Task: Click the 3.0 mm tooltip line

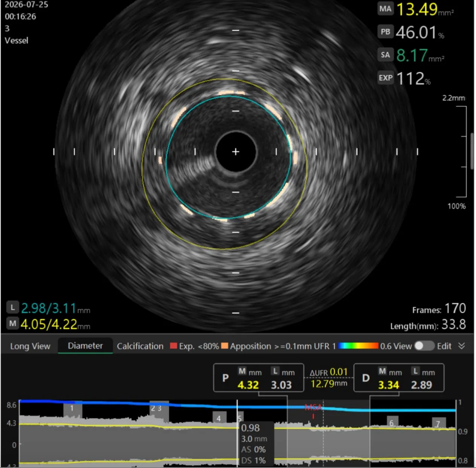Action: pyautogui.click(x=254, y=439)
